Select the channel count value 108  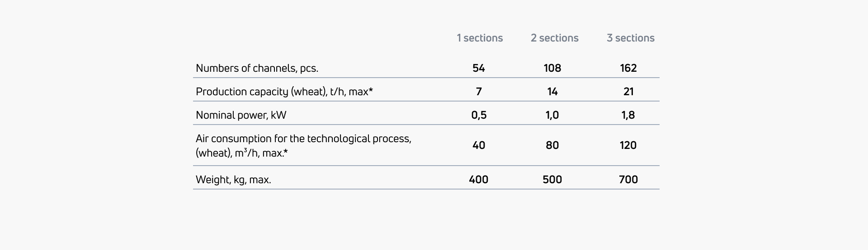[x=552, y=68]
